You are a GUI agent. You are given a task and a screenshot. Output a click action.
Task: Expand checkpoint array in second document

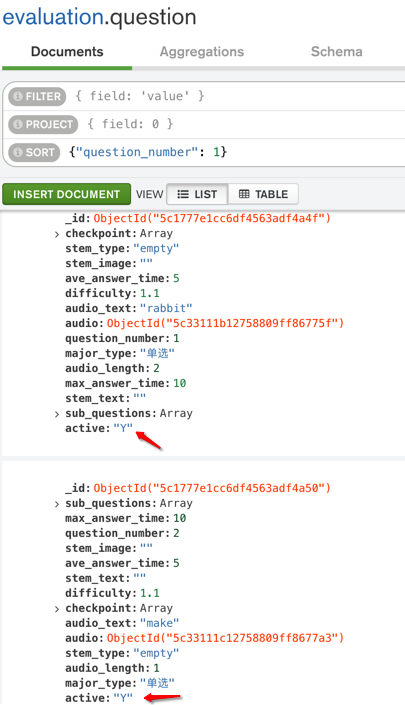point(57,609)
